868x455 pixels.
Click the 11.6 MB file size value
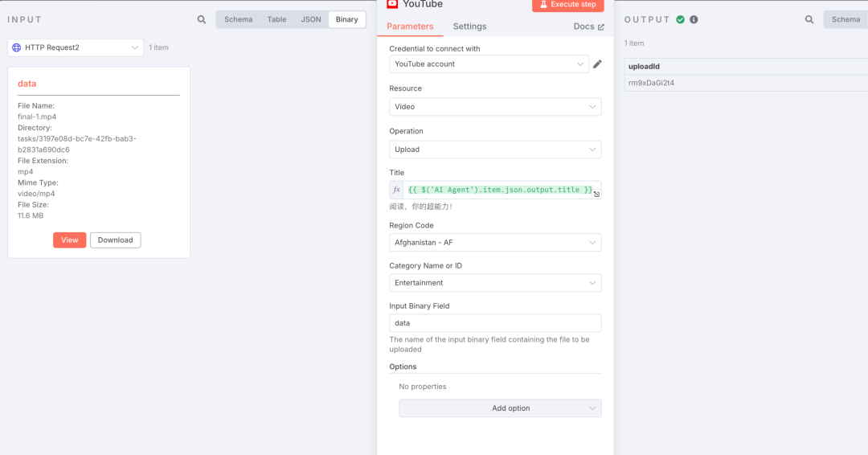click(x=31, y=216)
